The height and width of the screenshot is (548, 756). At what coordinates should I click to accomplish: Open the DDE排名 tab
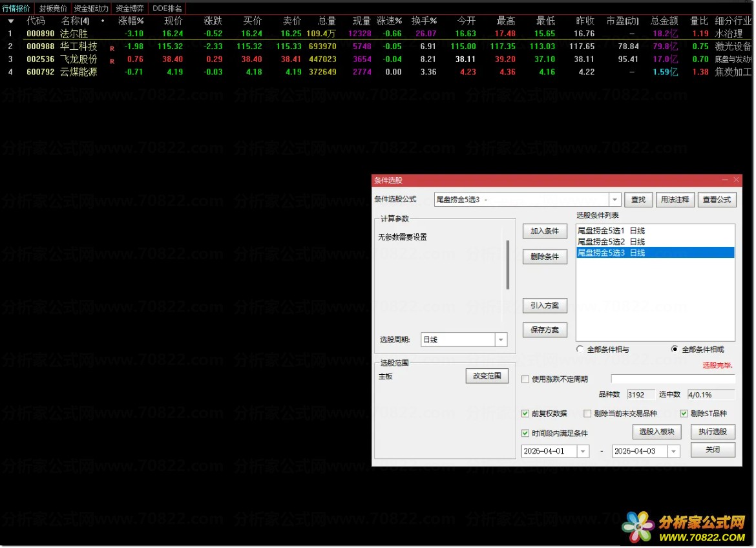(167, 8)
